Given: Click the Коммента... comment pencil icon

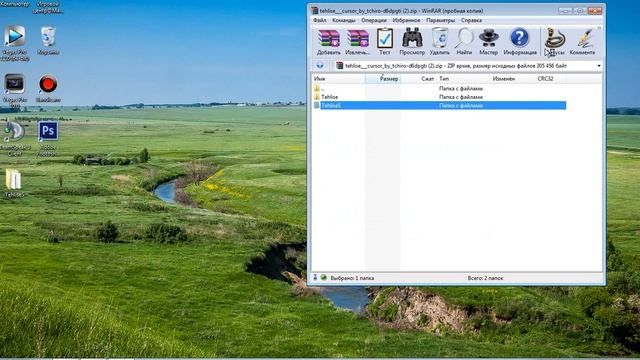Looking at the screenshot, I should [x=582, y=41].
